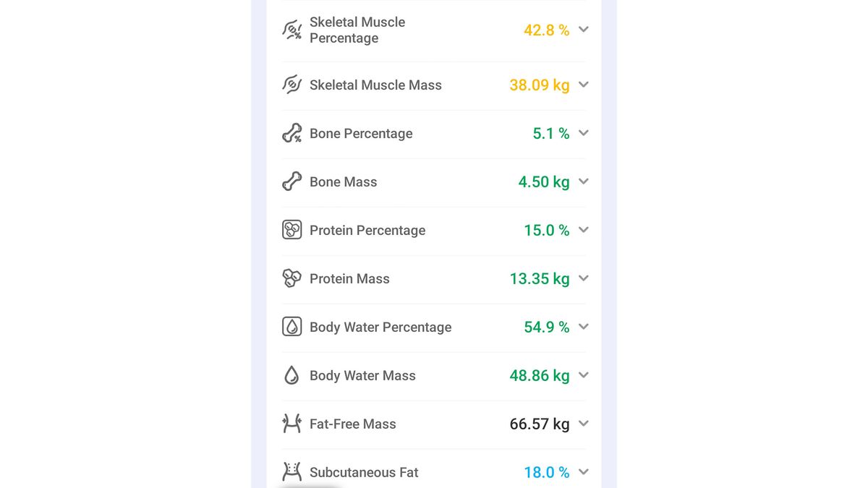Click the 42.8 % muscle percentage value

tap(545, 30)
